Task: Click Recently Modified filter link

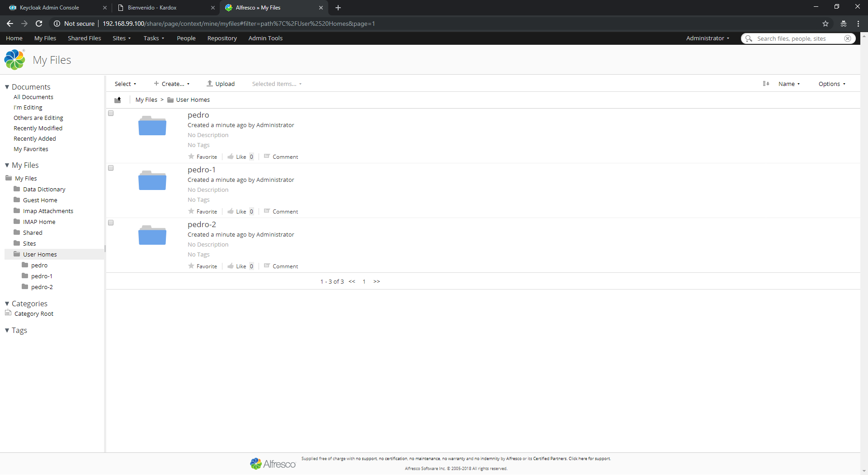Action: pos(38,128)
